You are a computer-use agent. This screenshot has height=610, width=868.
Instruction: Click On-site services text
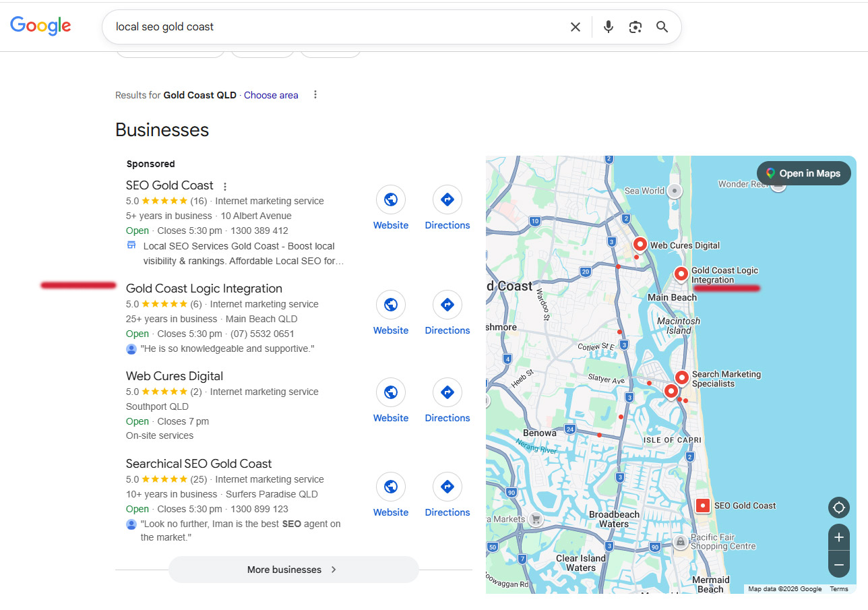(x=160, y=435)
